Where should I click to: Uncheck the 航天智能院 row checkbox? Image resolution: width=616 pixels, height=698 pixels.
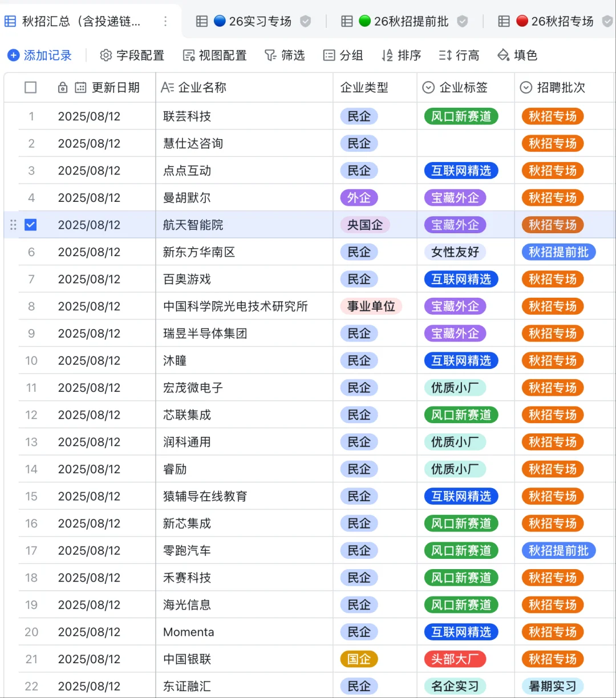(31, 225)
